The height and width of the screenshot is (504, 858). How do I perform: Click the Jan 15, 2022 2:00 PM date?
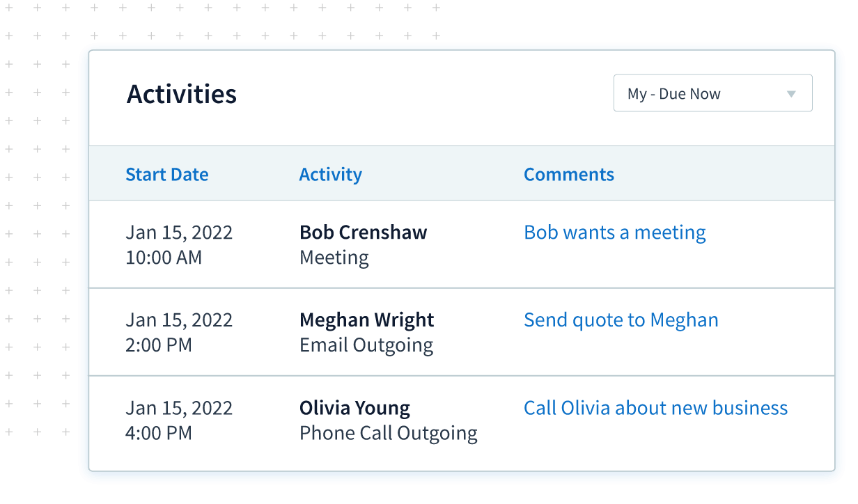pos(179,333)
